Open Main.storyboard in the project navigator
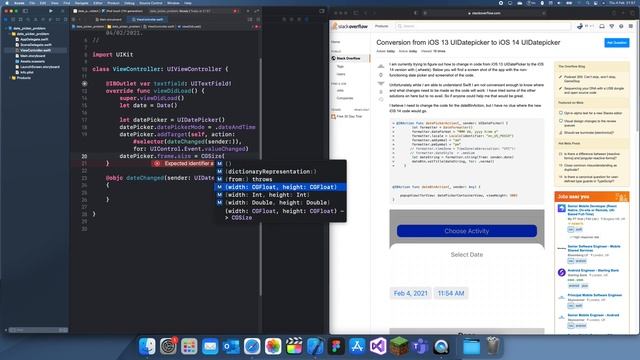The width and height of the screenshot is (640, 360). point(32,56)
